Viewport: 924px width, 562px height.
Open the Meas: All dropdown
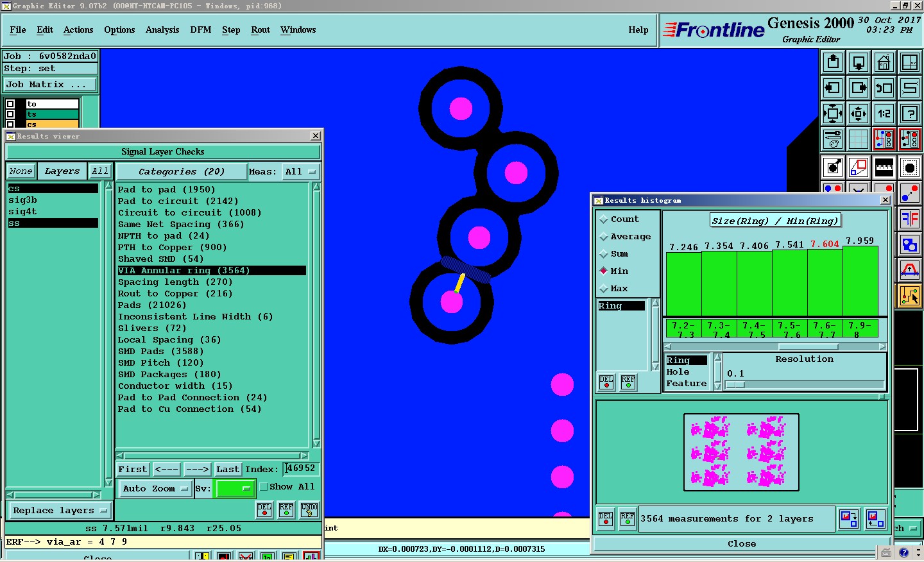coord(301,172)
